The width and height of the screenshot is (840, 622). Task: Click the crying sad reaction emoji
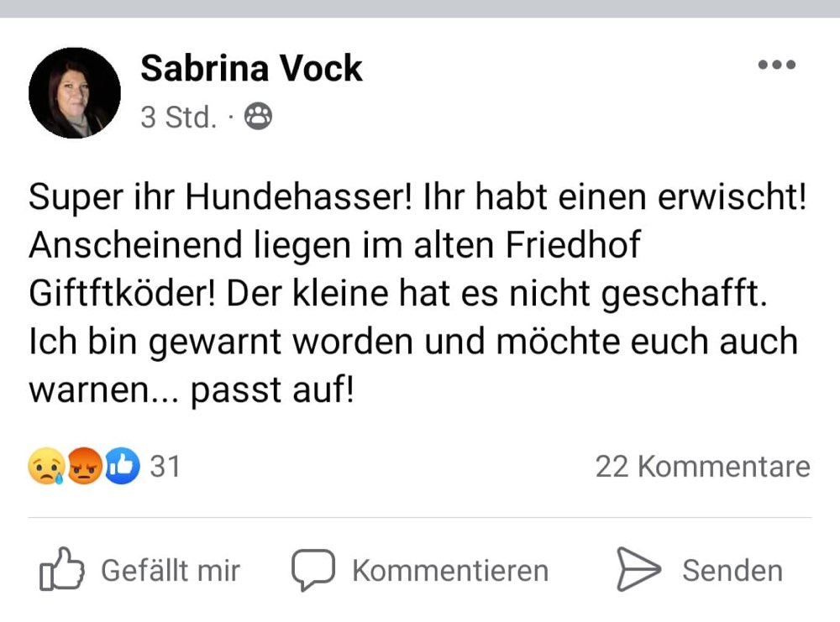[x=48, y=466]
